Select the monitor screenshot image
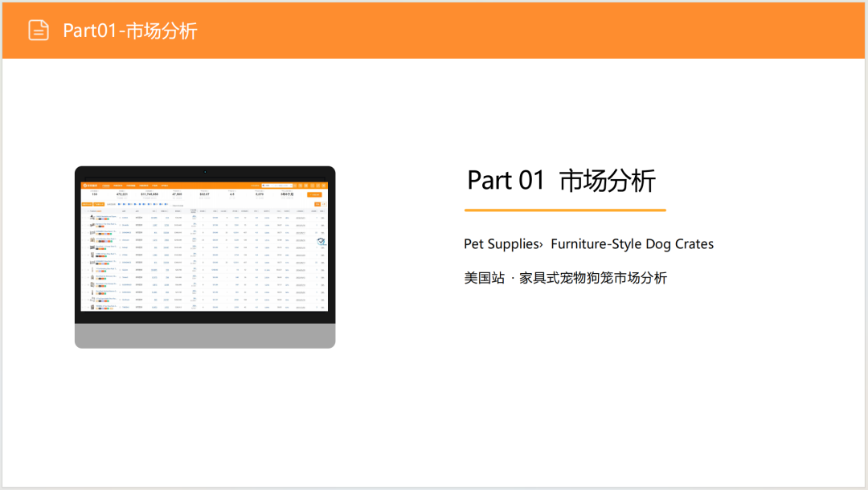 click(x=205, y=257)
